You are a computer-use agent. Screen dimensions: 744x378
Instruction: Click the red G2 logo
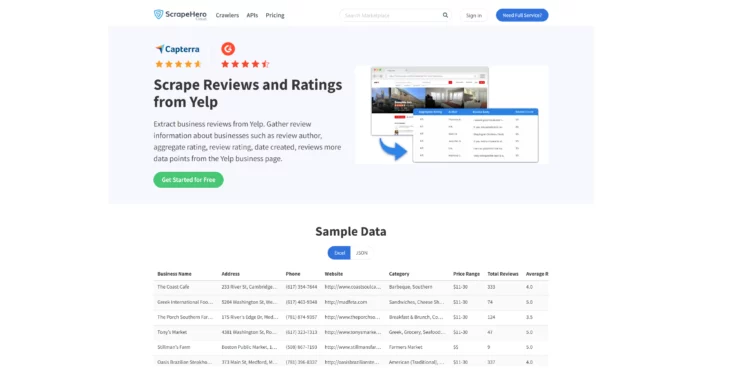pyautogui.click(x=228, y=49)
